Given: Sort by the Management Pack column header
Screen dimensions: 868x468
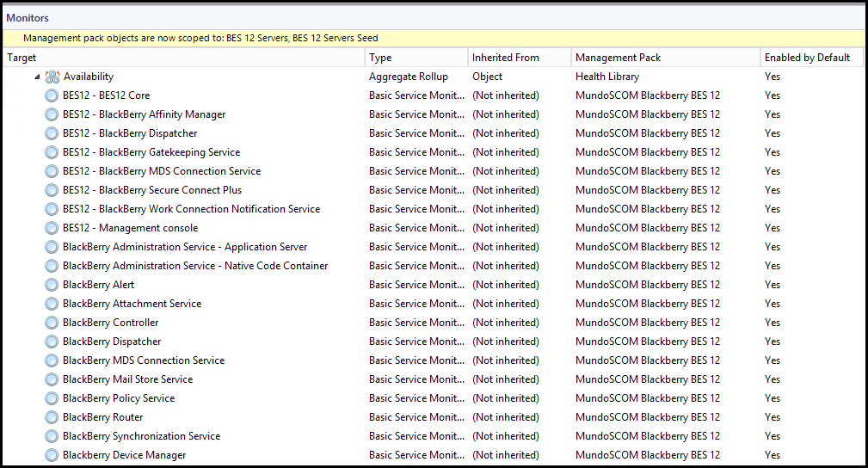Looking at the screenshot, I should coord(665,58).
